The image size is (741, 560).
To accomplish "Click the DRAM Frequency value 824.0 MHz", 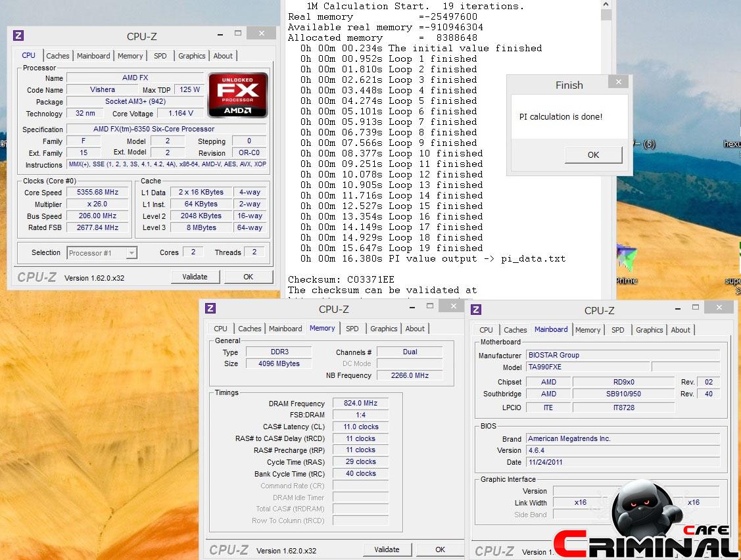I will point(360,404).
